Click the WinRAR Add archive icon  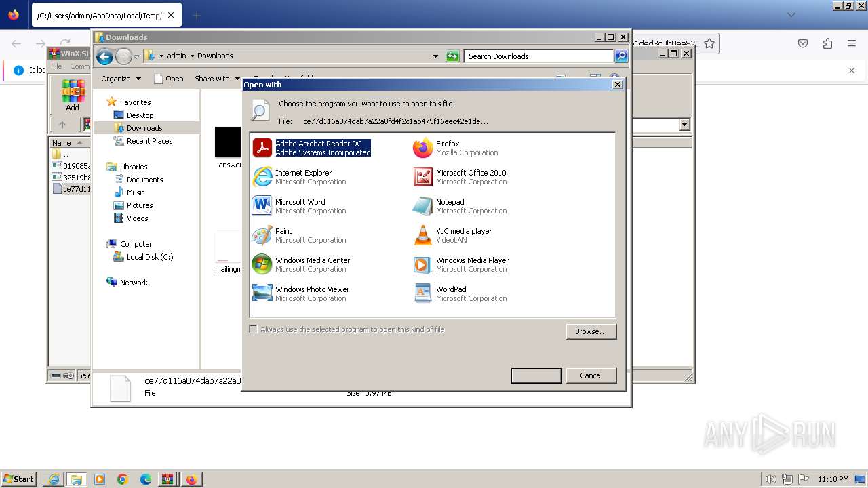pyautogui.click(x=73, y=95)
